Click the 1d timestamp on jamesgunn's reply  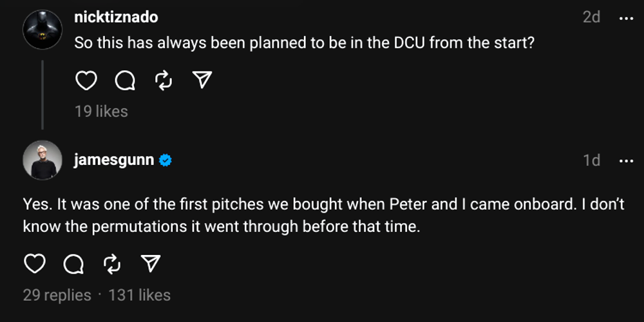pos(591,160)
